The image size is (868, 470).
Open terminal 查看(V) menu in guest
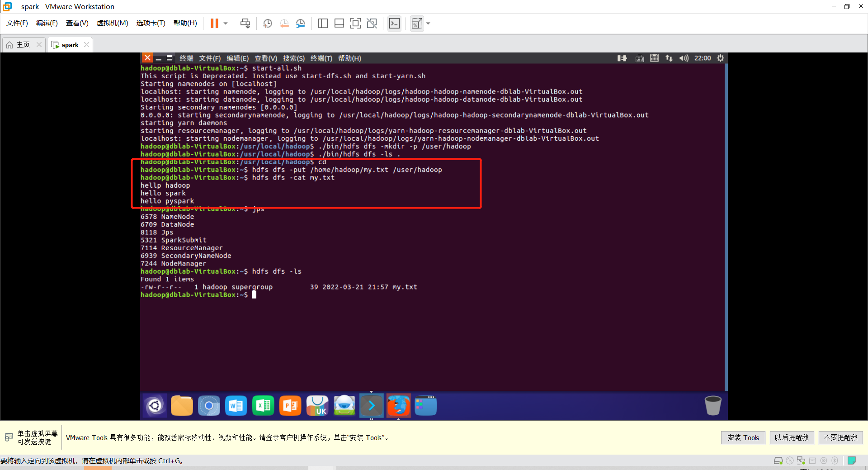pyautogui.click(x=266, y=58)
